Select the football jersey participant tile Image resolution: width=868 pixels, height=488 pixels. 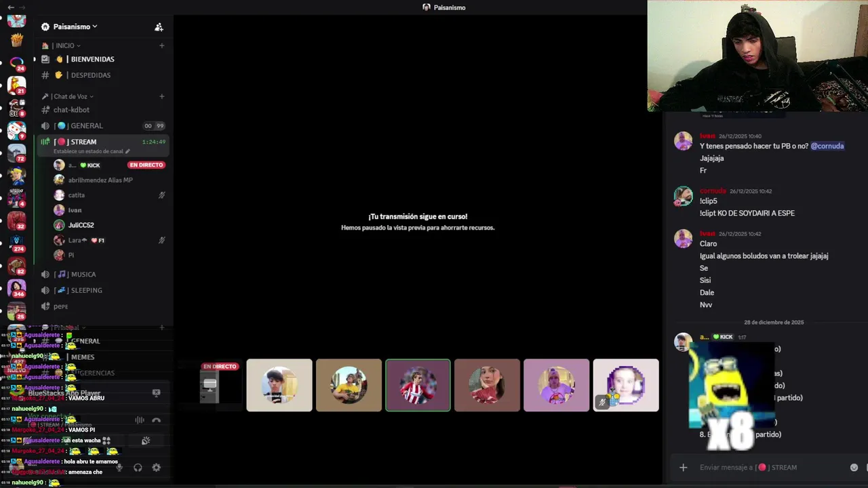pyautogui.click(x=418, y=385)
